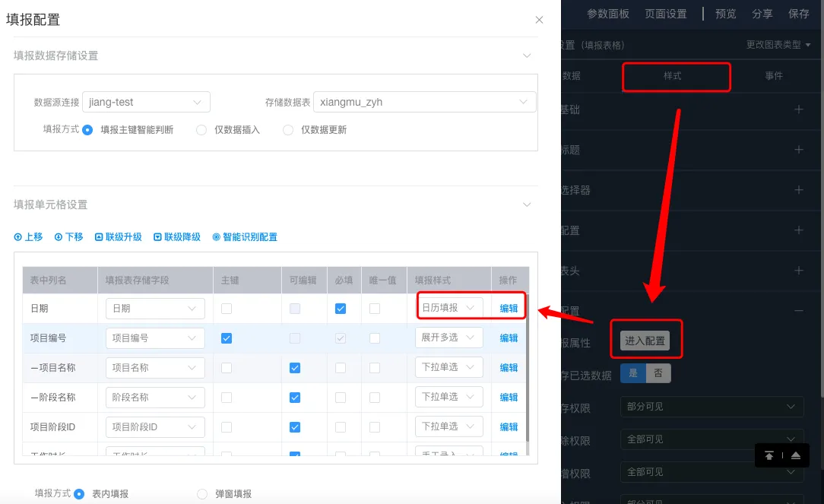Click 编辑 link in 项目名称 row
Screen dimensions: 824x504
pos(509,368)
